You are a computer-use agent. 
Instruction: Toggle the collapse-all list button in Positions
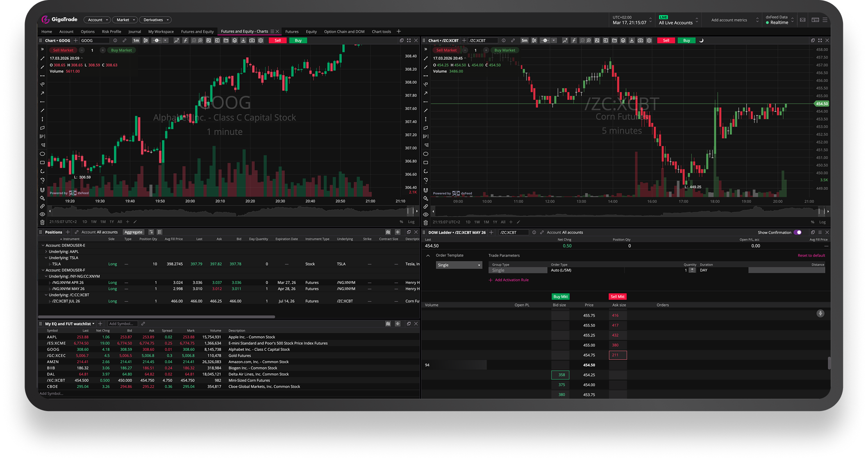pyautogui.click(x=160, y=232)
